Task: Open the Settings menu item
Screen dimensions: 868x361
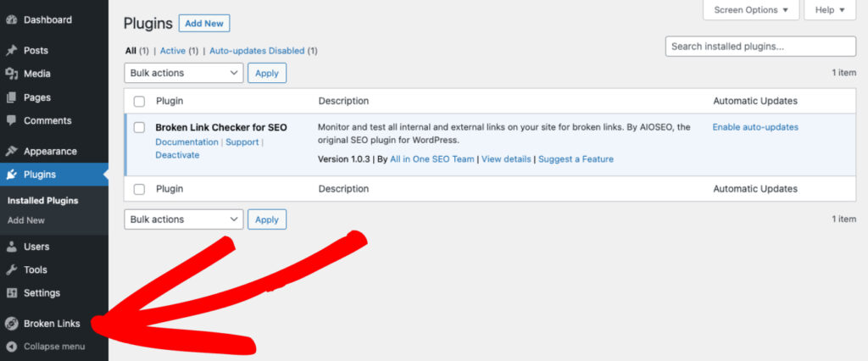Action: (42, 293)
